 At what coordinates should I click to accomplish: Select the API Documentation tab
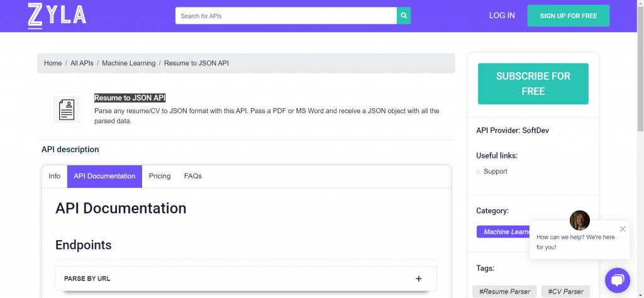[x=104, y=177]
